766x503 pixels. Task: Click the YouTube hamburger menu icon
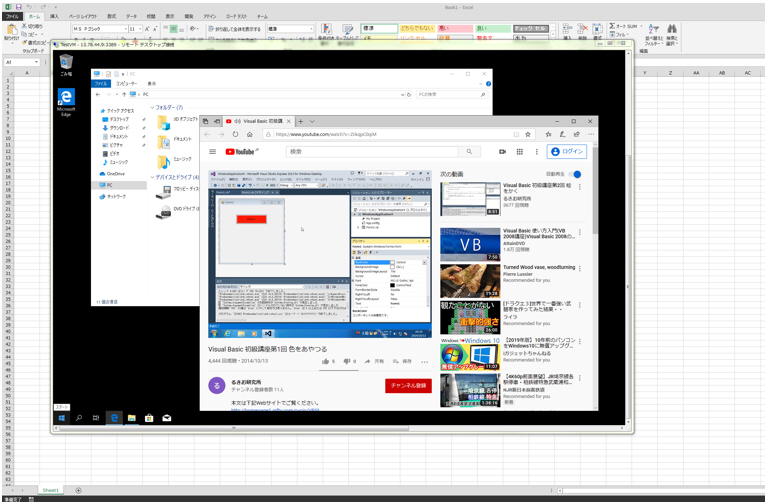tap(213, 151)
